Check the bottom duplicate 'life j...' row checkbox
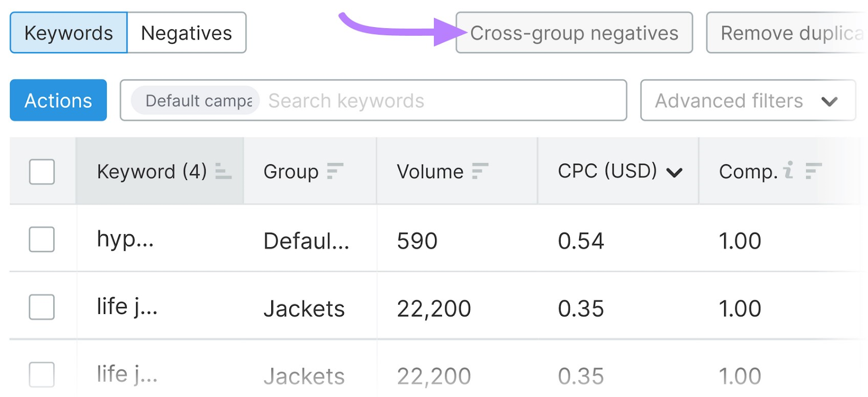Image resolution: width=868 pixels, height=397 pixels. point(42,374)
